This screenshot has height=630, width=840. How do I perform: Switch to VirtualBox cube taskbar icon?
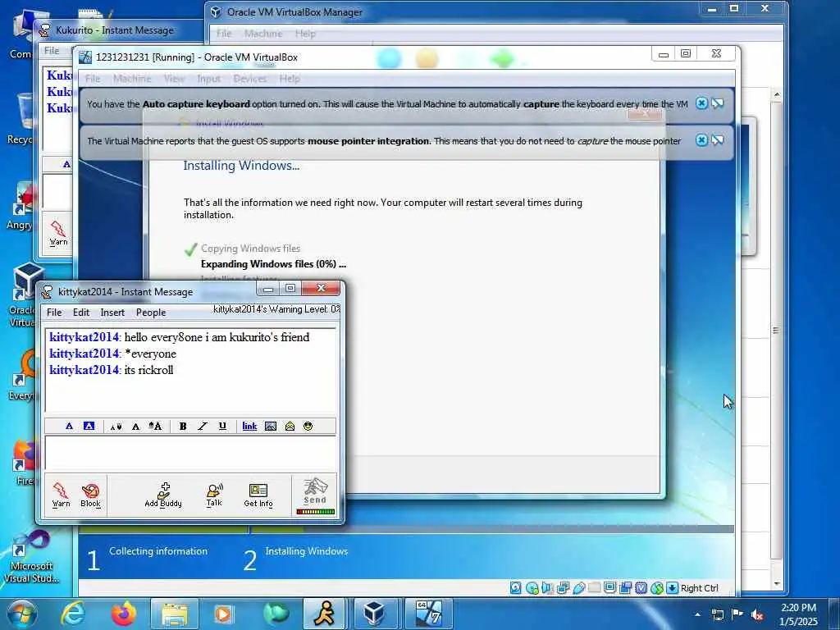click(374, 614)
